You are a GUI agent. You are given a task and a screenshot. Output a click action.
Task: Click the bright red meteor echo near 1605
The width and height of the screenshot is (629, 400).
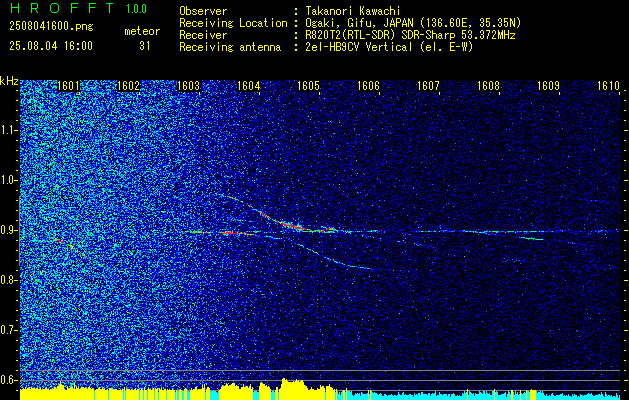(x=293, y=225)
